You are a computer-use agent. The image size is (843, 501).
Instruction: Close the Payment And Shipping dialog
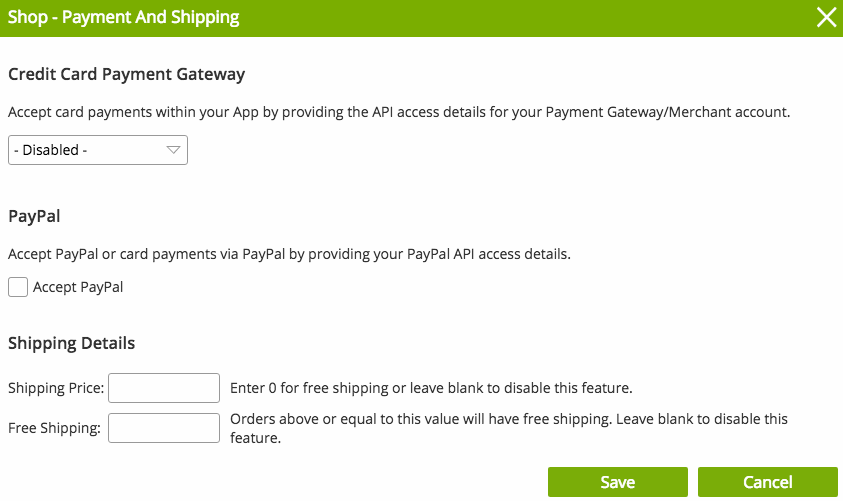click(826, 17)
